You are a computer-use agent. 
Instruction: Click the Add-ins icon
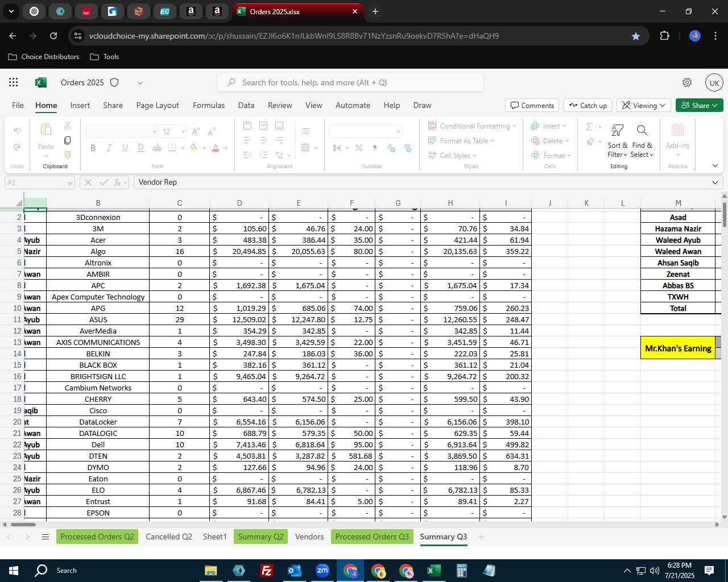pos(678,130)
